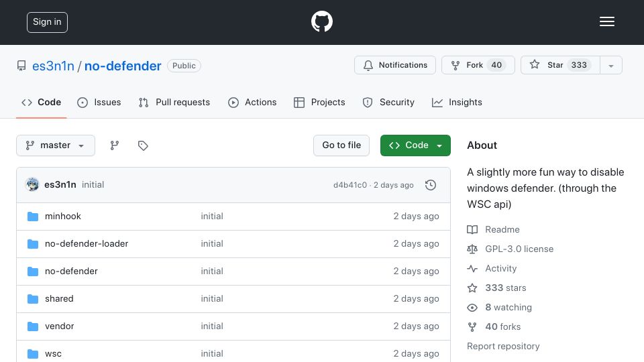Click vendor row's initial commit message

[x=212, y=326]
